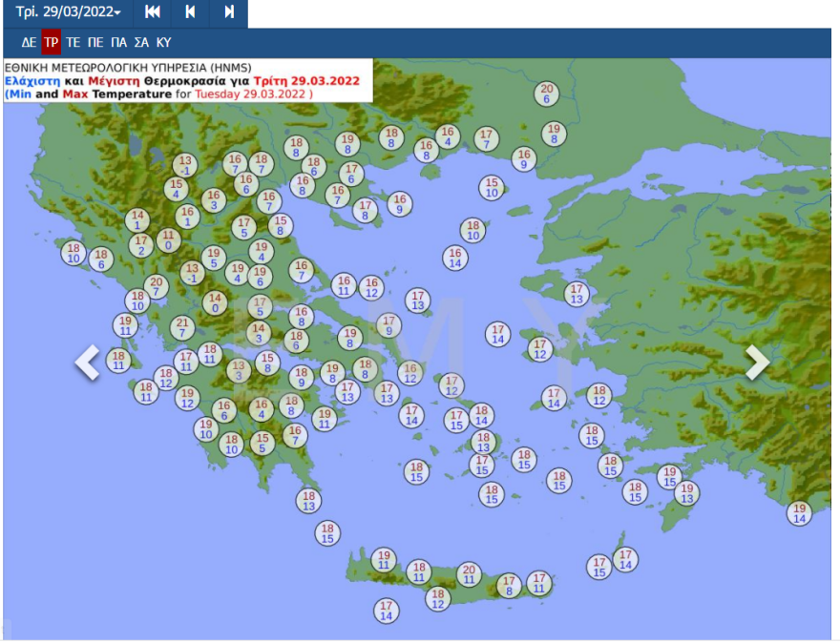Screen dimensions: 840x643
Task: Click the skip-to-first-day icon
Action: pyautogui.click(x=151, y=13)
